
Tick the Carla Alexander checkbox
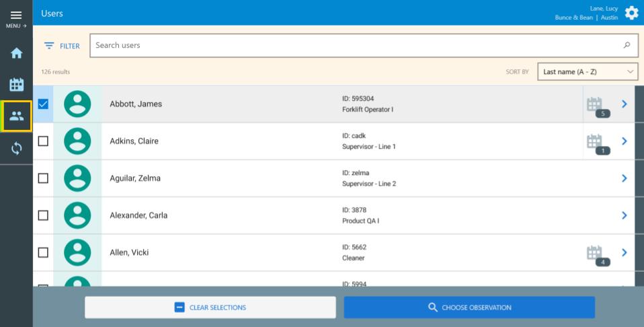[x=43, y=215]
